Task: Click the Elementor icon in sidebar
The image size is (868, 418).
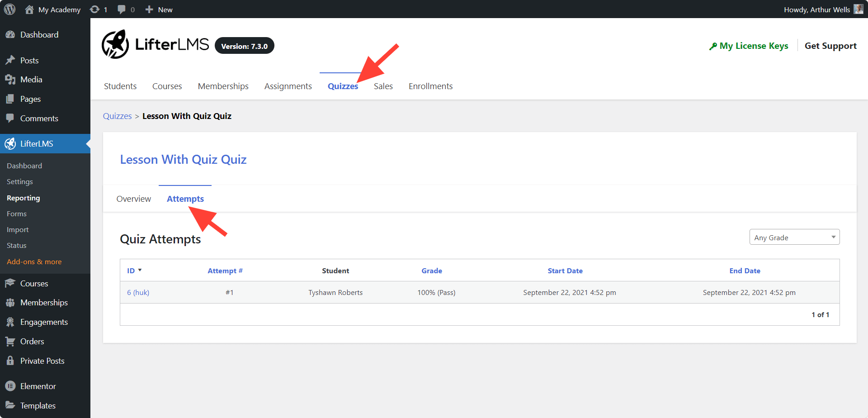Action: pos(10,386)
